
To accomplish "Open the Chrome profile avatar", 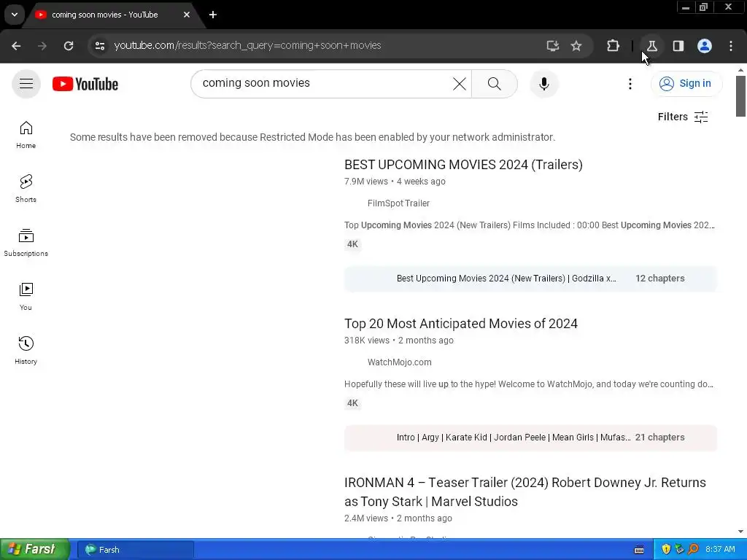I will [x=705, y=46].
